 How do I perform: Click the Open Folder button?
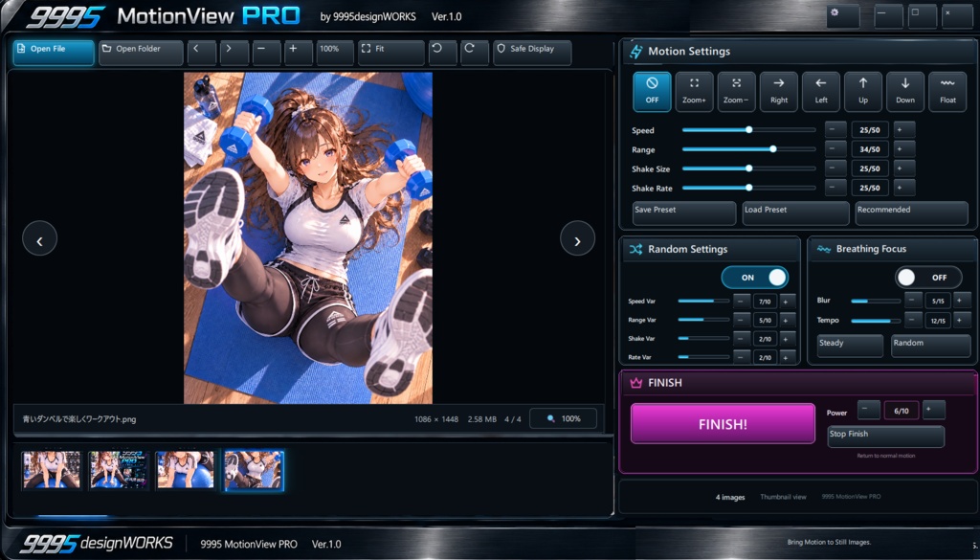pos(141,53)
